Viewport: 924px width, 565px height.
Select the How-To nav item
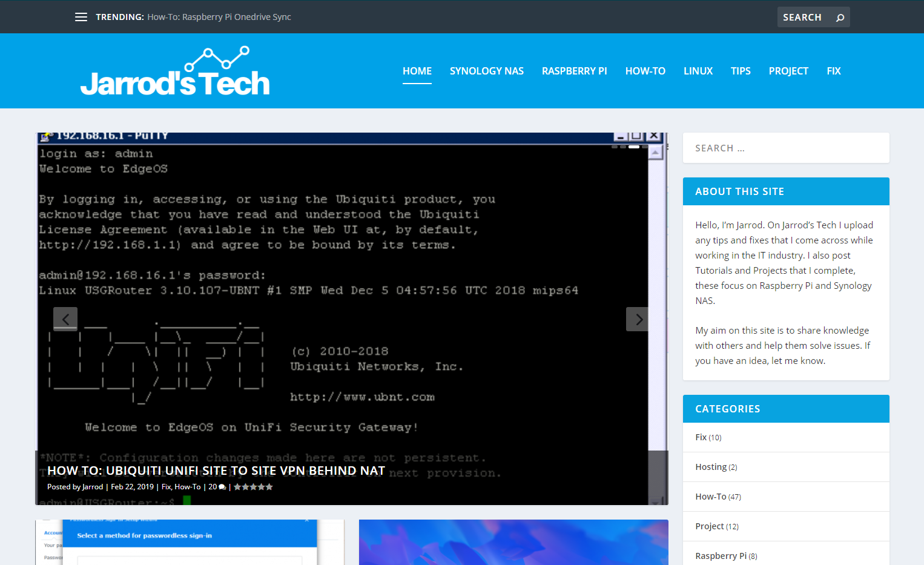pos(645,71)
